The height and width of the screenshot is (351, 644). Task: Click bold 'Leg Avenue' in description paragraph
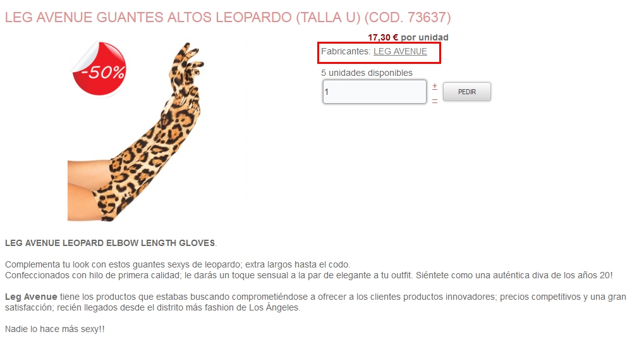click(x=31, y=297)
